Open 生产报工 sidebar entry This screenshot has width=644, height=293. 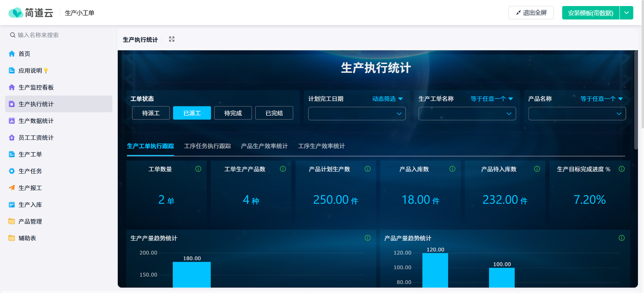58,188
